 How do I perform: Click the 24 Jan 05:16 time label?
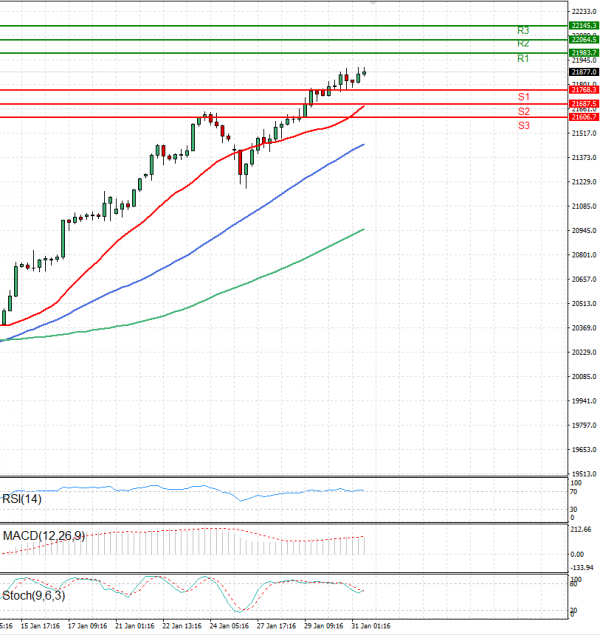pyautogui.click(x=229, y=626)
